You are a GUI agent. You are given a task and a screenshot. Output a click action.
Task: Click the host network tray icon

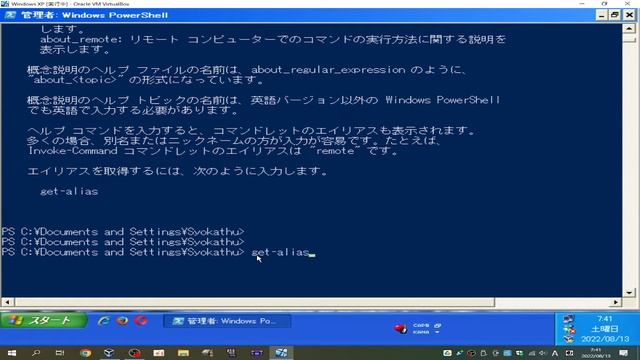[x=531, y=353]
